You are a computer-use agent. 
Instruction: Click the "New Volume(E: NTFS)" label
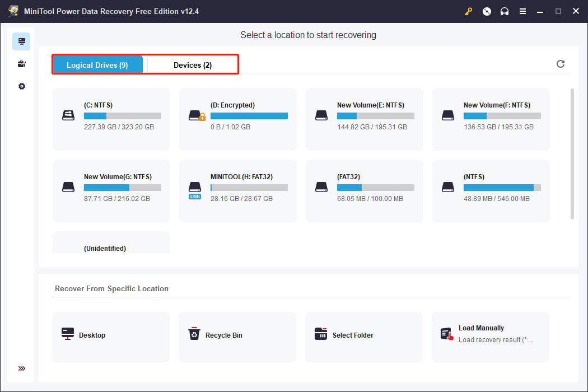coord(371,105)
